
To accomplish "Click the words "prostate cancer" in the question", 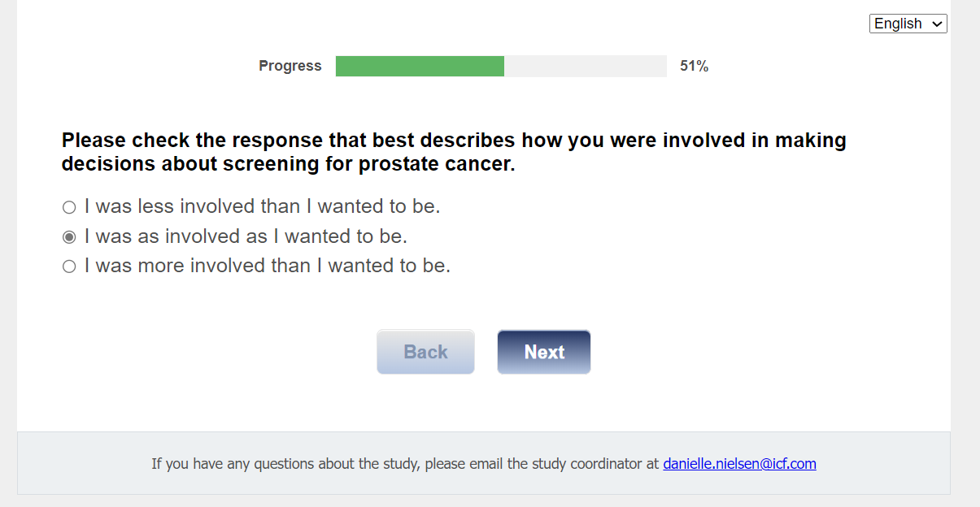I will coord(436,164).
